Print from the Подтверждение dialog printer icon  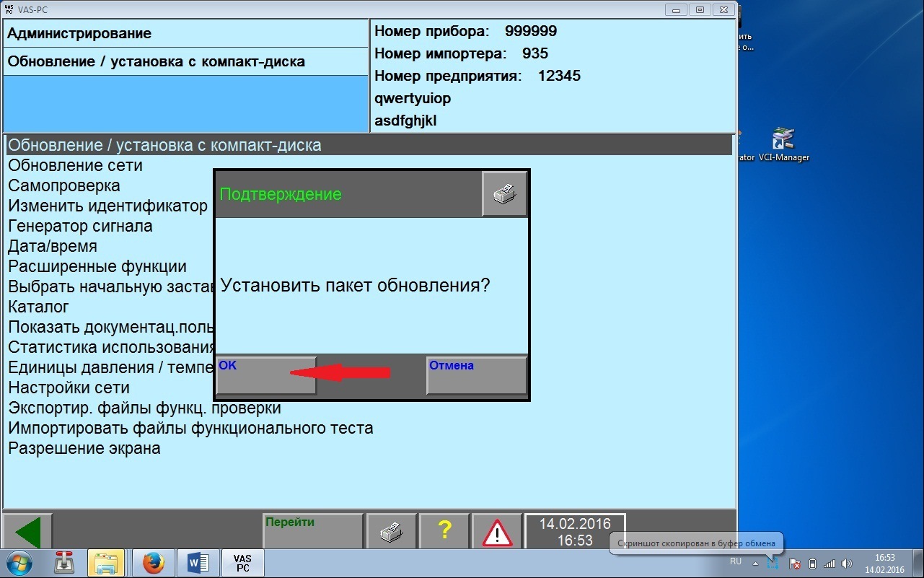point(505,194)
